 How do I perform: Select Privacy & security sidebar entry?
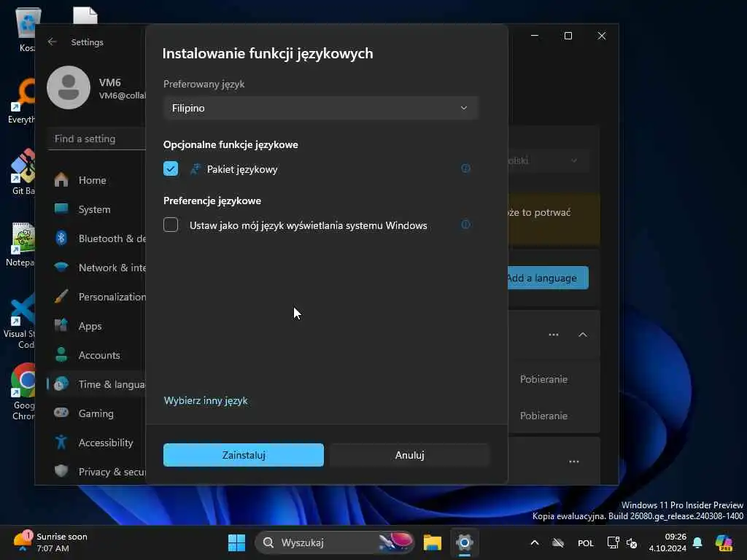[97, 472]
